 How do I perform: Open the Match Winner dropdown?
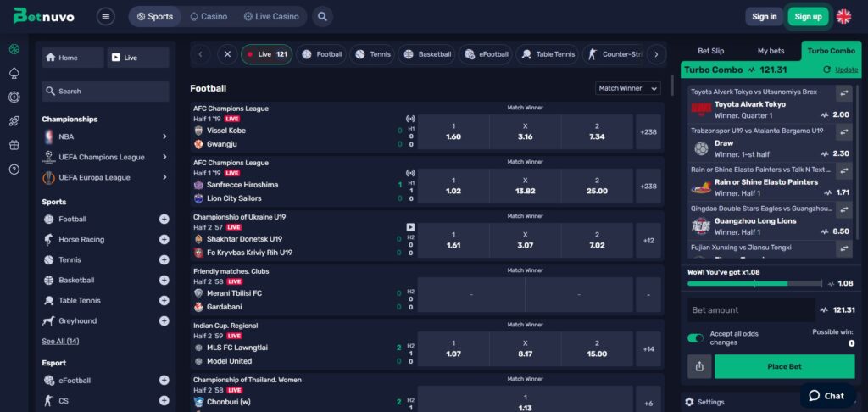[x=627, y=88]
